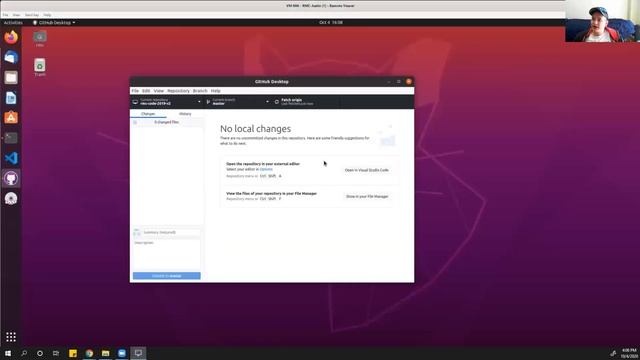Click Open in Visual Studio Code button
This screenshot has width=640, height=360.
[367, 170]
